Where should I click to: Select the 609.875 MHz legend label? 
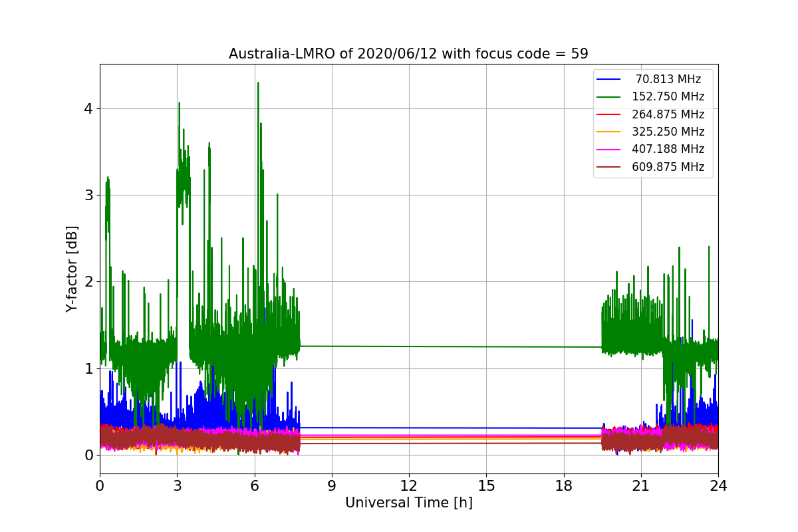[668, 167]
